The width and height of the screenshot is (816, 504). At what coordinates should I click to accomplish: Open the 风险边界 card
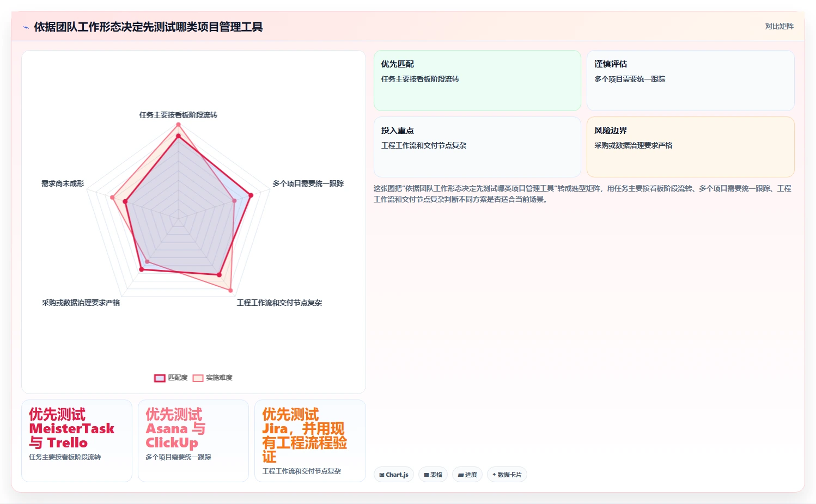point(690,147)
